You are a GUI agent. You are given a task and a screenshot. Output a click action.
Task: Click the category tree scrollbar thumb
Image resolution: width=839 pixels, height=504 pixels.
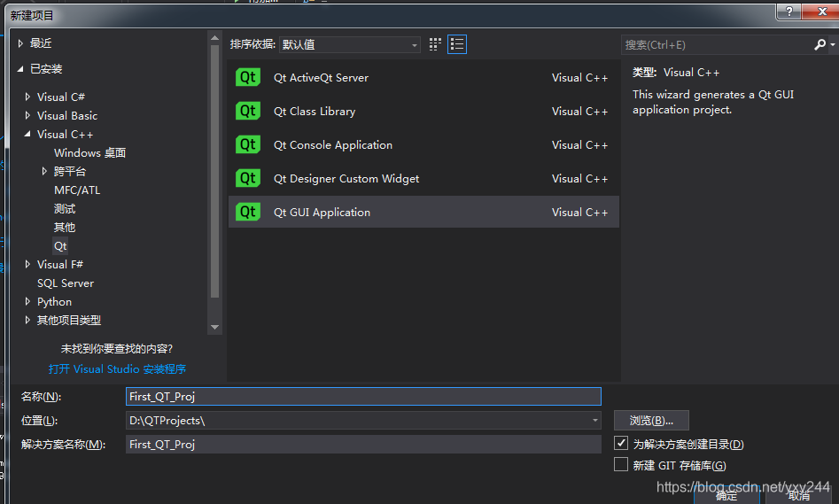[x=214, y=171]
